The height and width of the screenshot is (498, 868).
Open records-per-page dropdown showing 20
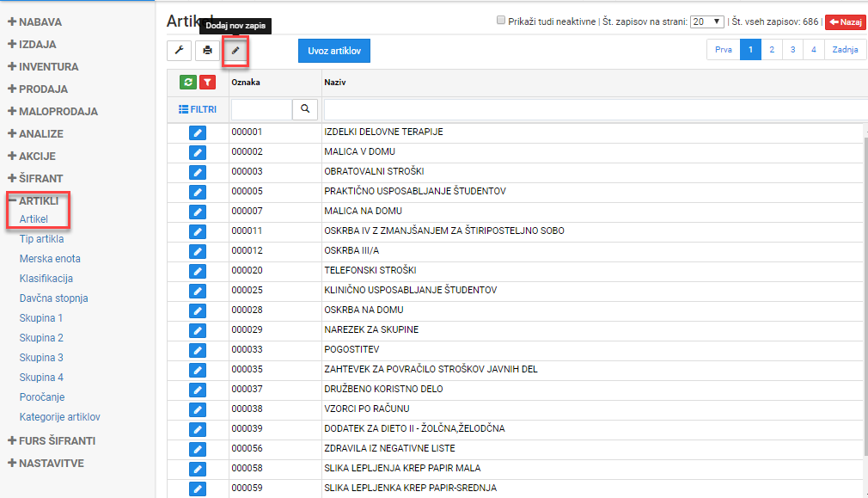[707, 22]
